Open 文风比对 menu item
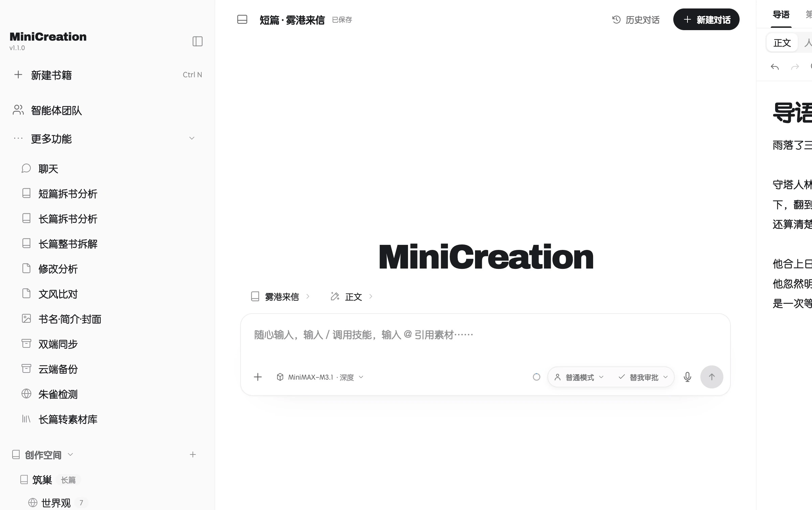Image resolution: width=812 pixels, height=510 pixels. click(x=58, y=294)
